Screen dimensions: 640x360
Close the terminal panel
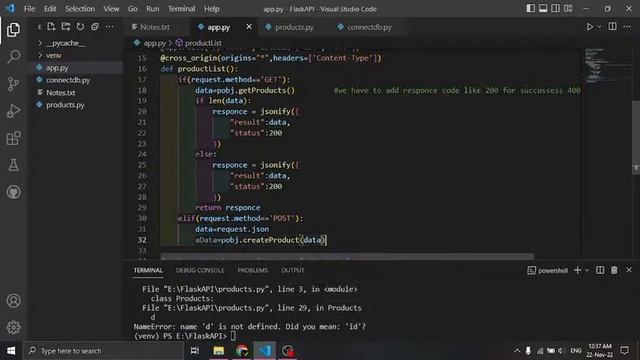(629, 270)
